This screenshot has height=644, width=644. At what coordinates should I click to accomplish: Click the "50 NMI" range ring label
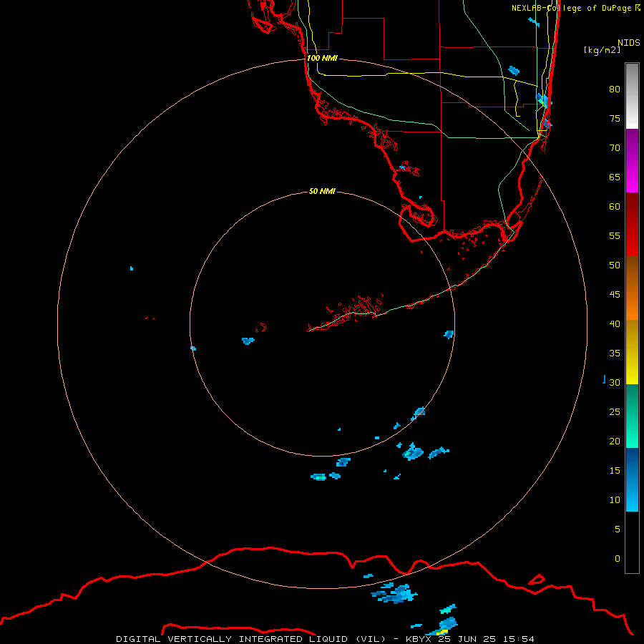click(x=322, y=191)
